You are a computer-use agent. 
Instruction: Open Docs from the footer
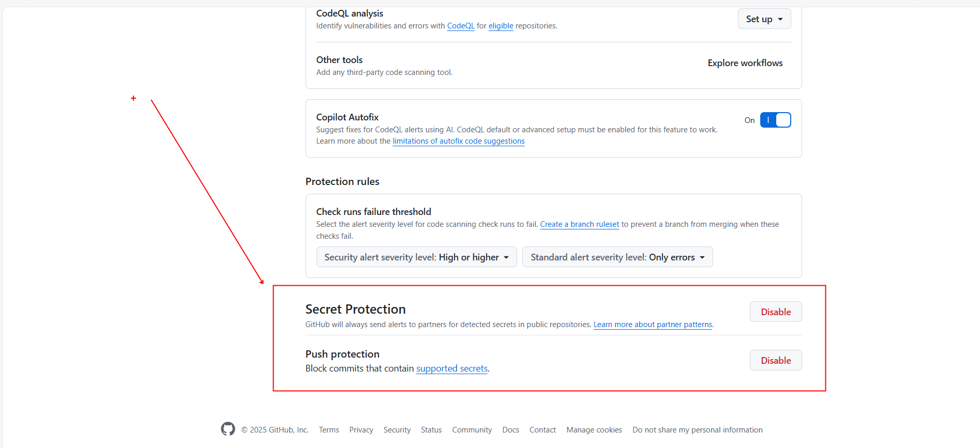coord(510,430)
